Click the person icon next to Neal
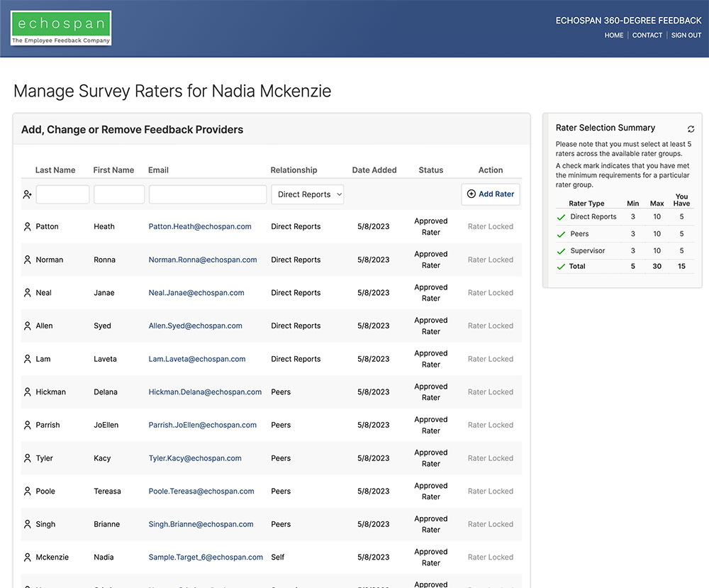Image resolution: width=709 pixels, height=588 pixels. click(x=27, y=293)
